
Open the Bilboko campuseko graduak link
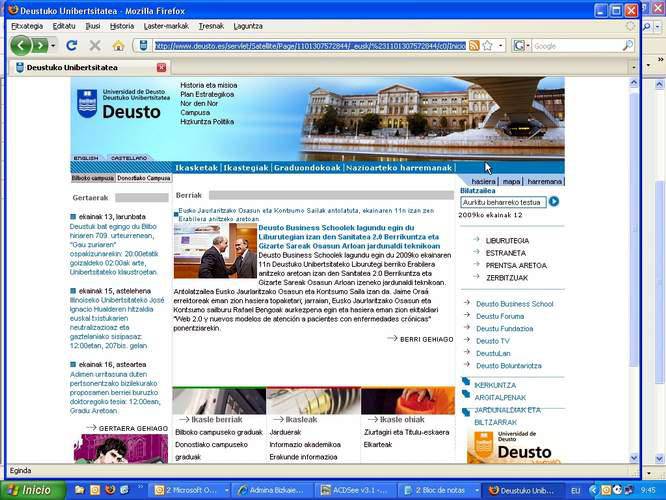pos(219,432)
